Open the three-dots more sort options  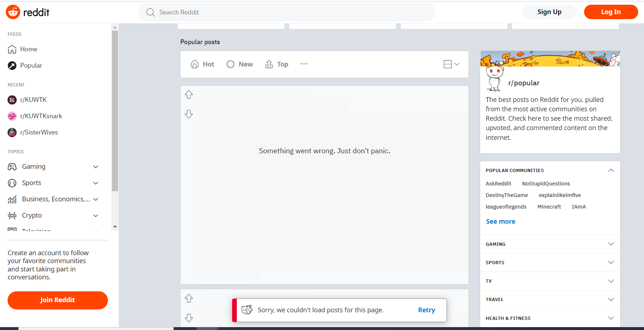click(304, 64)
